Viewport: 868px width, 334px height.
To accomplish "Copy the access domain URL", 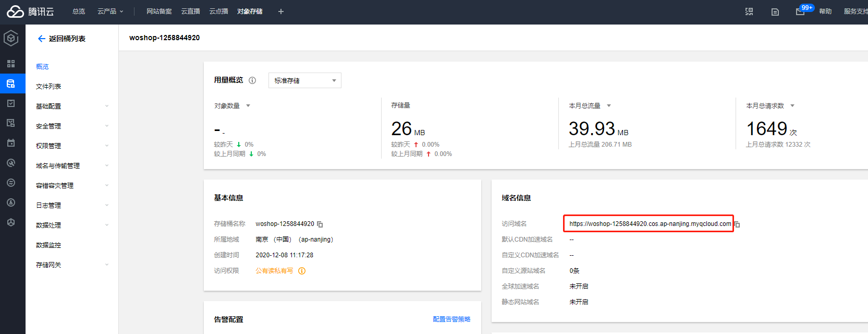I will tap(737, 224).
